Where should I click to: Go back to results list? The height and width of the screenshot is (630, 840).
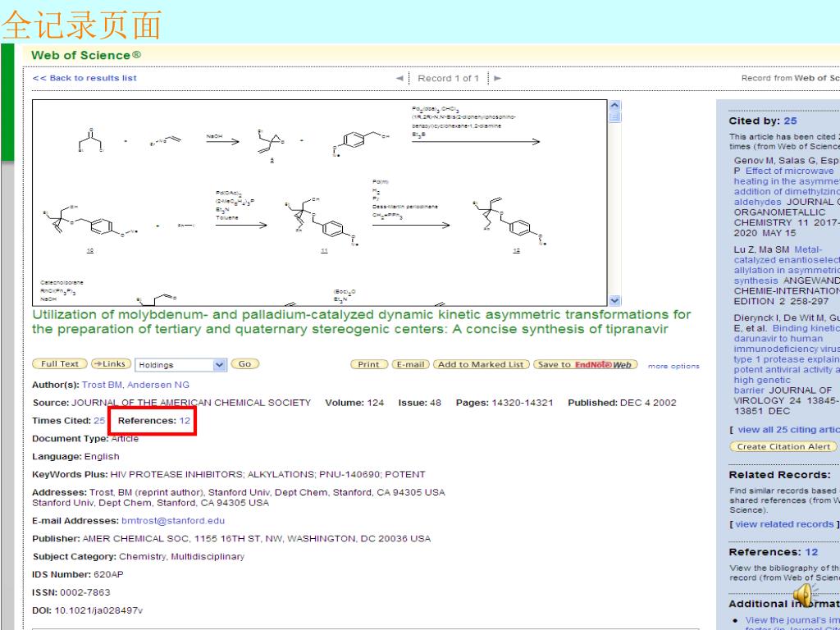pyautogui.click(x=84, y=78)
